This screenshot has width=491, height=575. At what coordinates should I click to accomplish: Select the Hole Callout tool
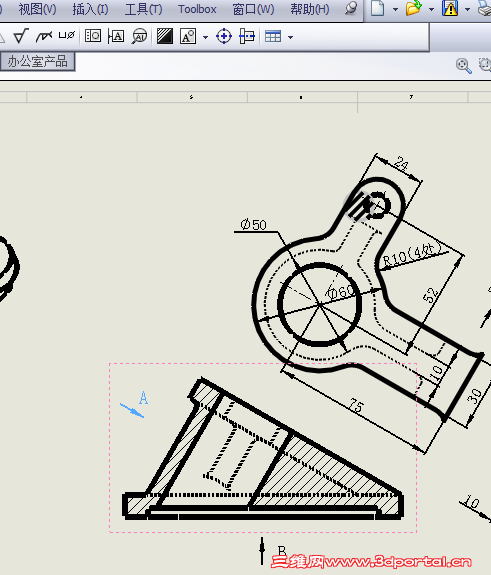[67, 36]
